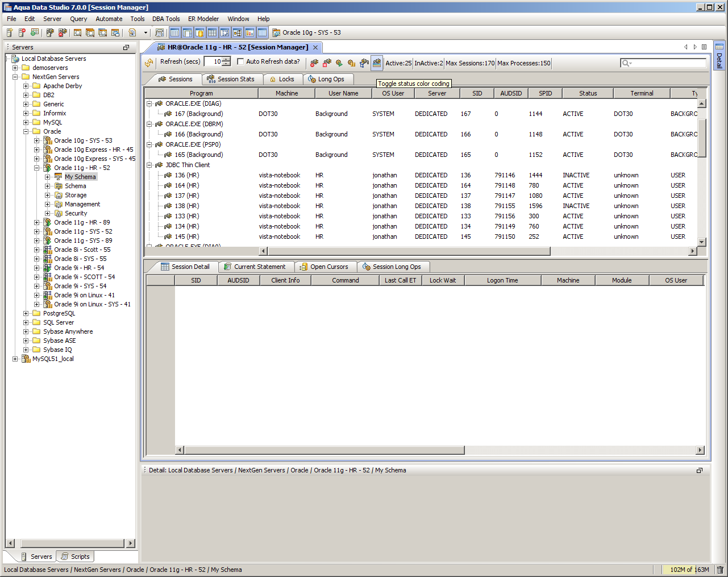Maximize the Detail panel using its corner icon
This screenshot has height=577, width=728.
point(700,471)
